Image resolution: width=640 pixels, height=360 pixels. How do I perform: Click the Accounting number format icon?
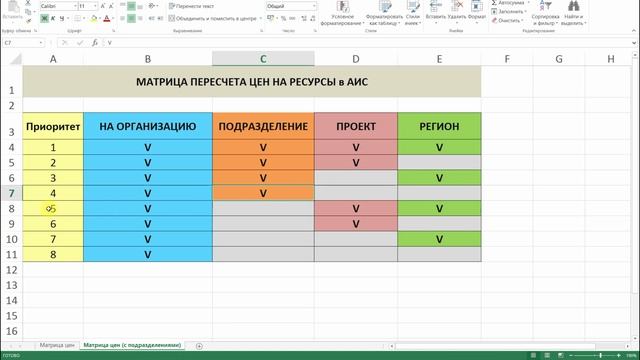pos(270,18)
